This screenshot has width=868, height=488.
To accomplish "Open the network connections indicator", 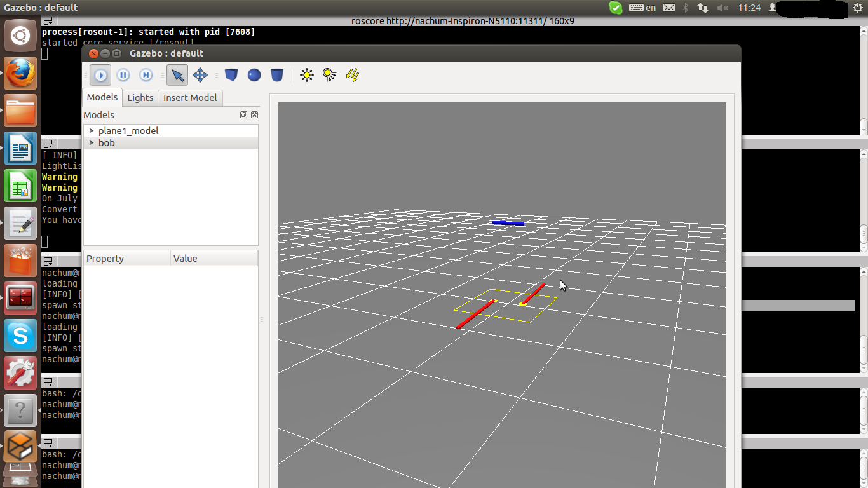I will 703,8.
